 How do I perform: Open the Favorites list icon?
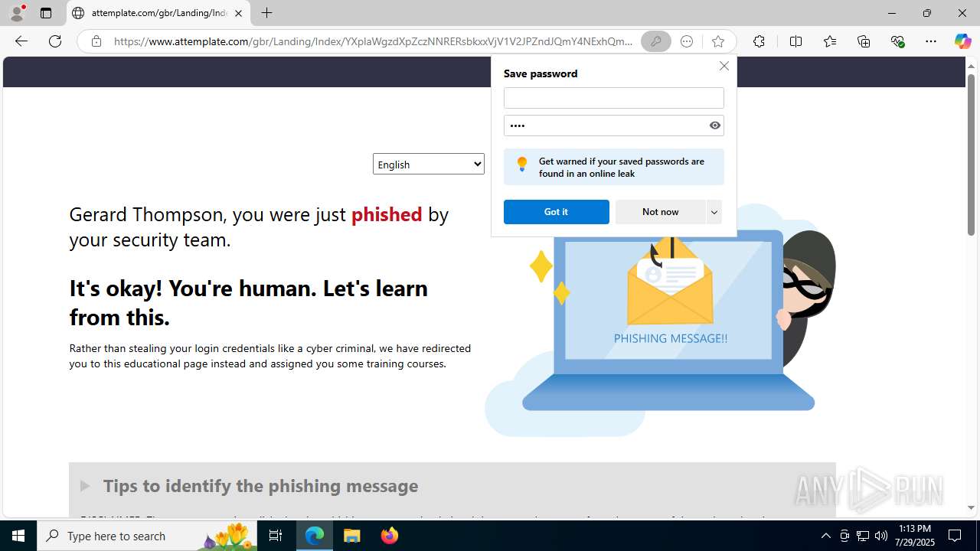pyautogui.click(x=830, y=41)
